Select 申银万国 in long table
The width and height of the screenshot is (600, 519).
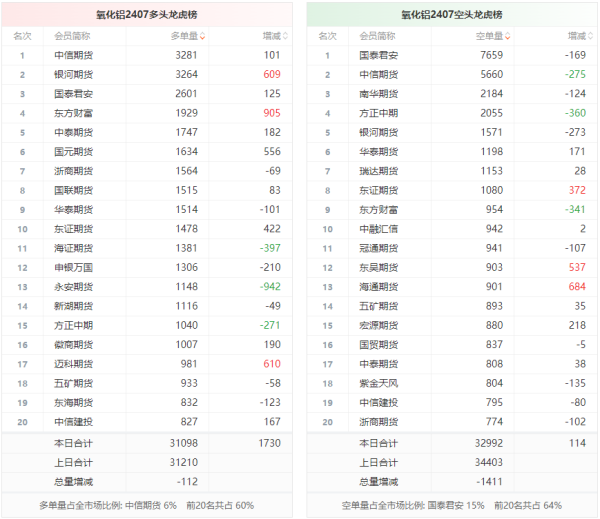(x=73, y=268)
